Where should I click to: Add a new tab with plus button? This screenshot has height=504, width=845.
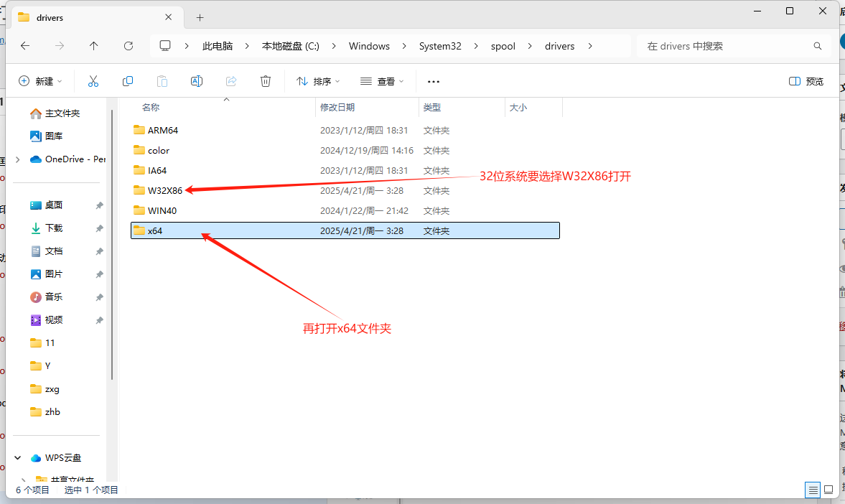click(x=200, y=18)
